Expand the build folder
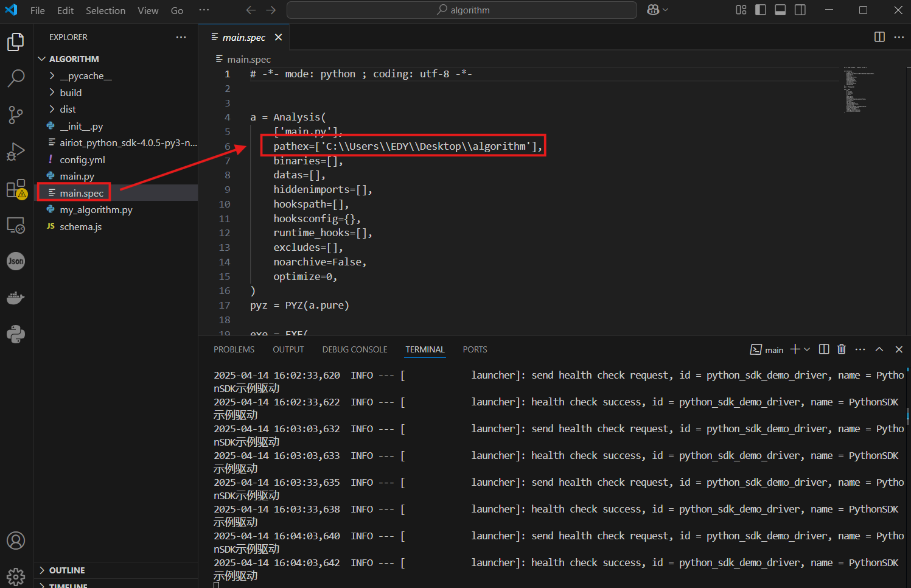 (71, 93)
